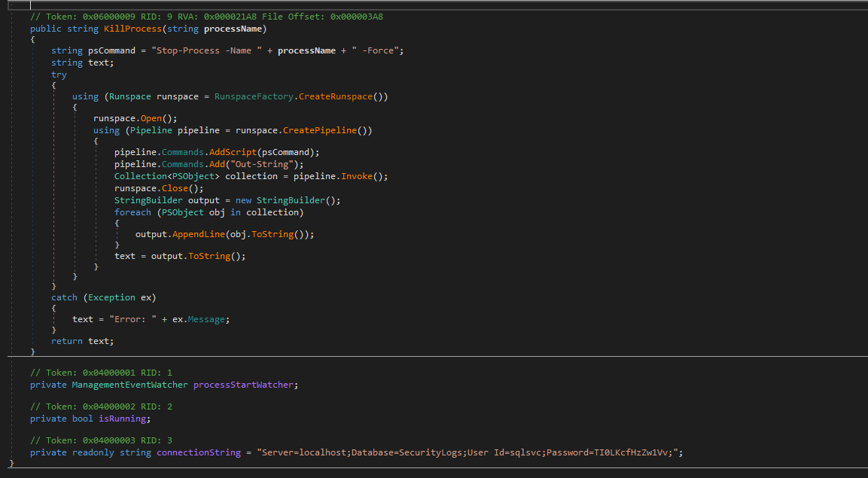This screenshot has width=868, height=478.
Task: Click the AppendLine method call
Action: [199, 235]
